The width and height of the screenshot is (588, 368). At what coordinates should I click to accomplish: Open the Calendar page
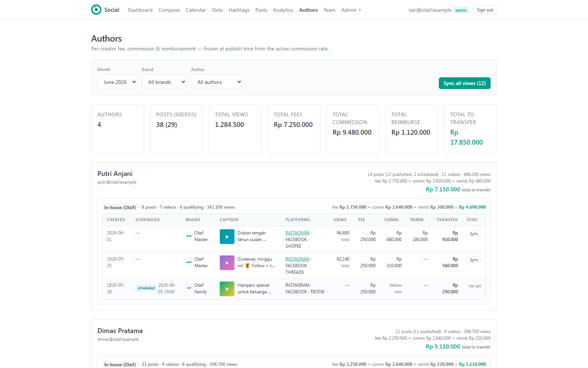(196, 10)
